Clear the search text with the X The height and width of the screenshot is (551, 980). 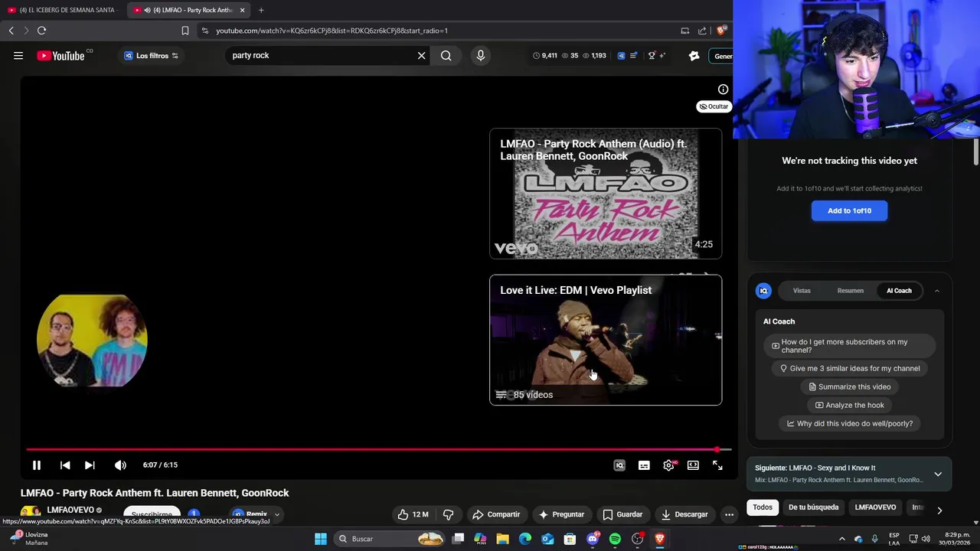point(421,55)
